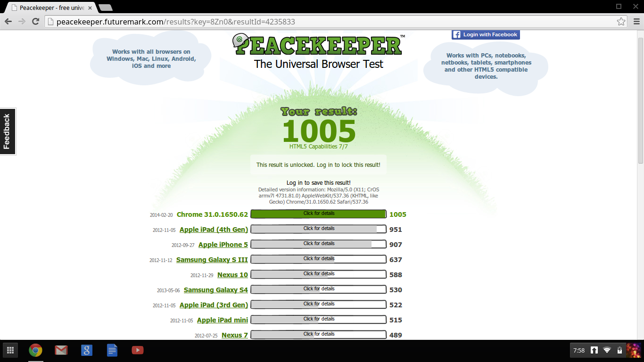Click the Galaxy S4 score bar
The image size is (644, 362).
(319, 289)
